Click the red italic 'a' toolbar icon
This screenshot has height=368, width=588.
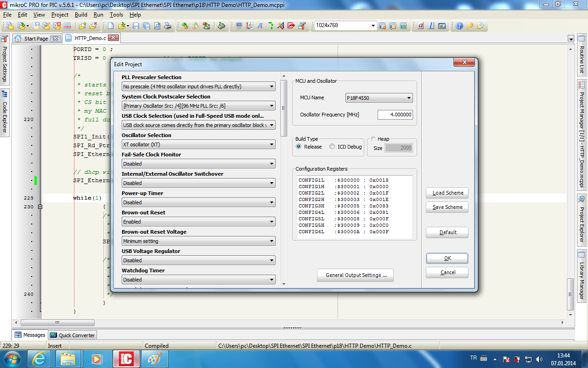(420, 26)
